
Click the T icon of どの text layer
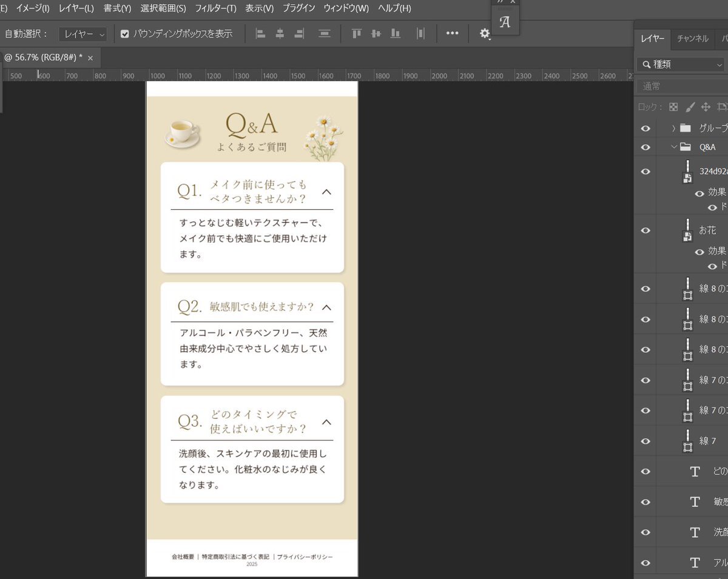pos(695,471)
